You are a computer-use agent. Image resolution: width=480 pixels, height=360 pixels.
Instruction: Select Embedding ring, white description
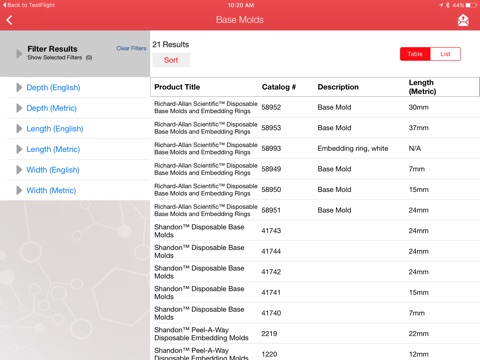click(x=353, y=149)
